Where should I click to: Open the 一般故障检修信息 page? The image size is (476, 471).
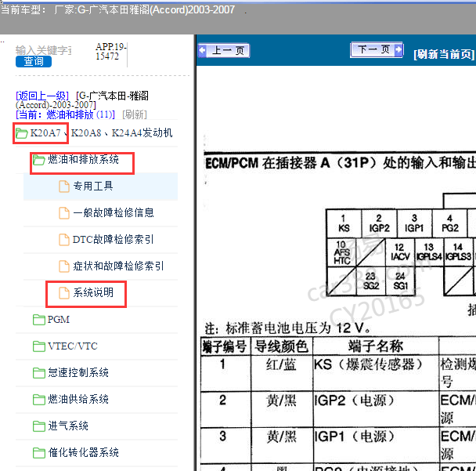(114, 212)
